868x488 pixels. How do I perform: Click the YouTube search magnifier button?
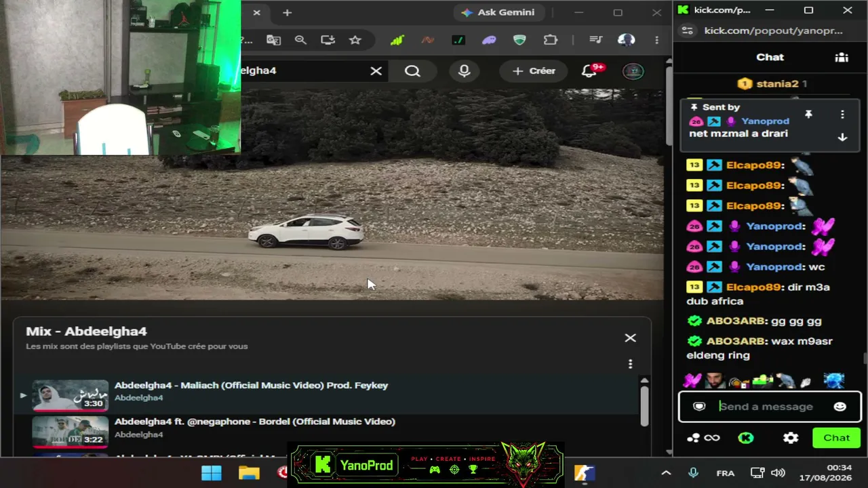[412, 70]
